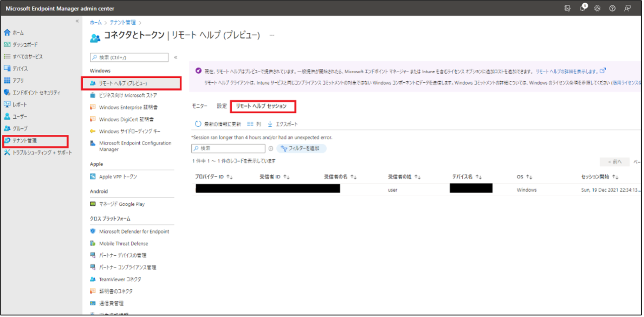Focus the sessions 検索 input field
The height and width of the screenshot is (317, 644).
[x=228, y=148]
